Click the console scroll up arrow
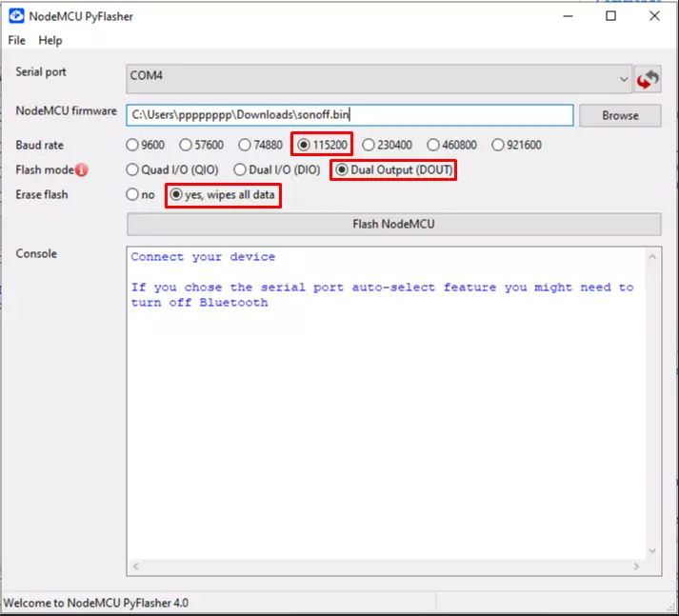Viewport: 679px width, 616px height. point(652,257)
